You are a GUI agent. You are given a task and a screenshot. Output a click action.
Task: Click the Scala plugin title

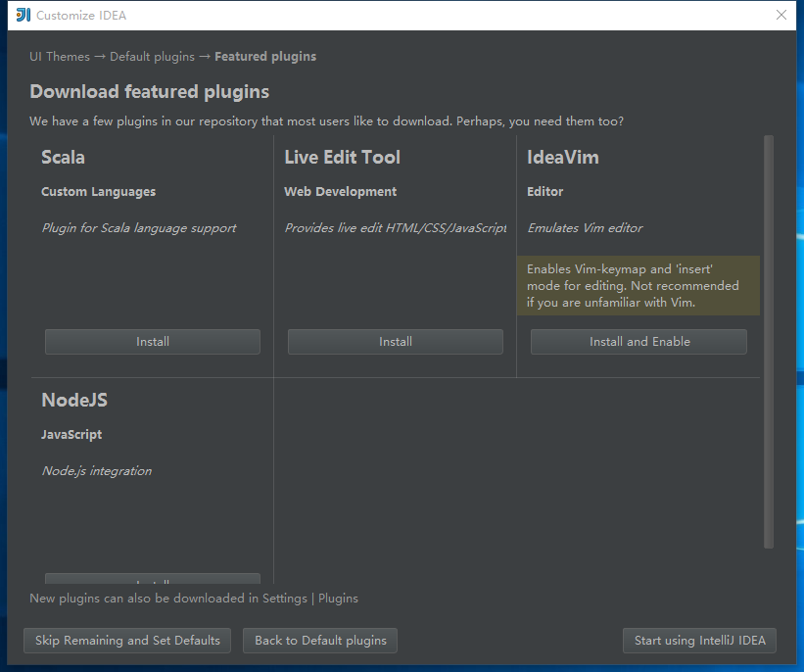click(x=63, y=157)
